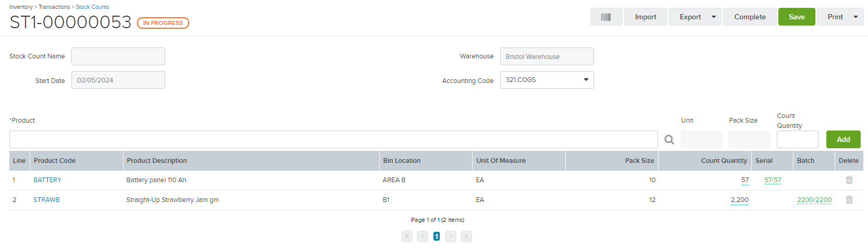Expand the Print dropdown arrow
The image size is (868, 249).
pos(855,17)
